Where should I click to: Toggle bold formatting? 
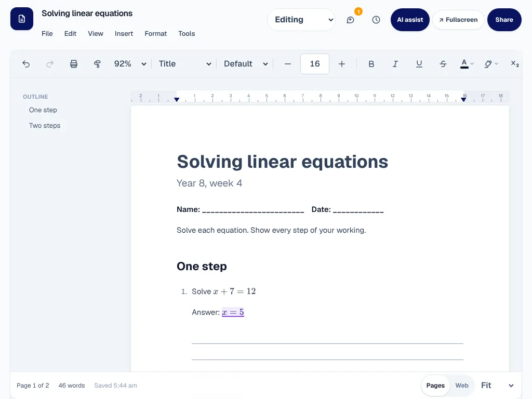pyautogui.click(x=371, y=64)
